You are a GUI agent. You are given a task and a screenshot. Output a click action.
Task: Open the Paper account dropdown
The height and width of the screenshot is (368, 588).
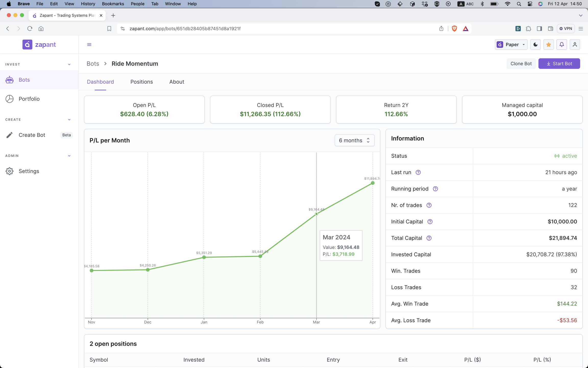(x=511, y=44)
